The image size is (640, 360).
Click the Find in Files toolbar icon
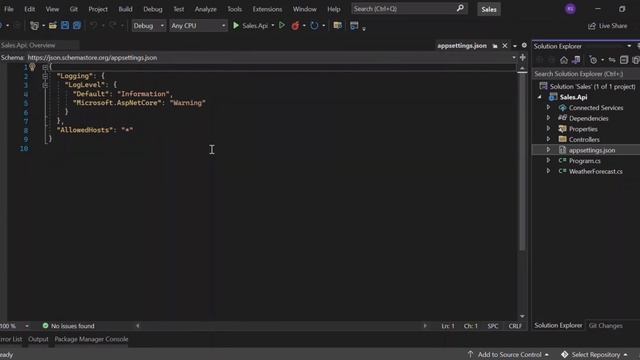point(338,25)
